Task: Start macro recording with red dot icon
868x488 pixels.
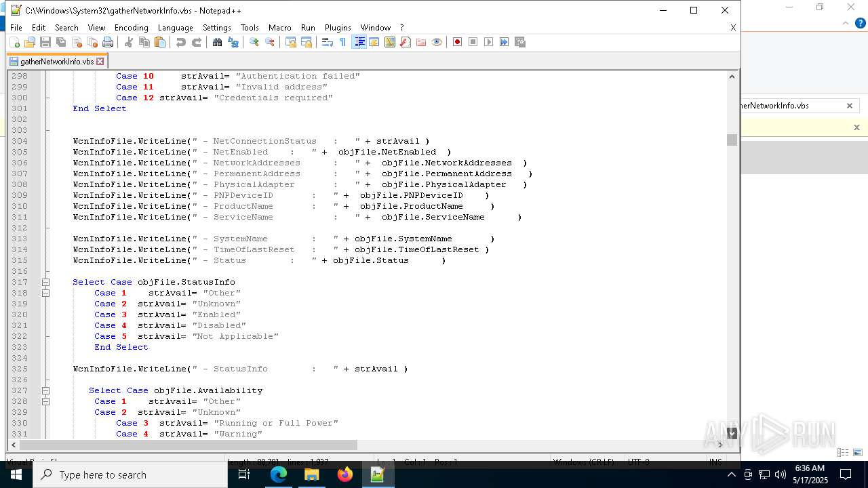Action: coord(458,42)
